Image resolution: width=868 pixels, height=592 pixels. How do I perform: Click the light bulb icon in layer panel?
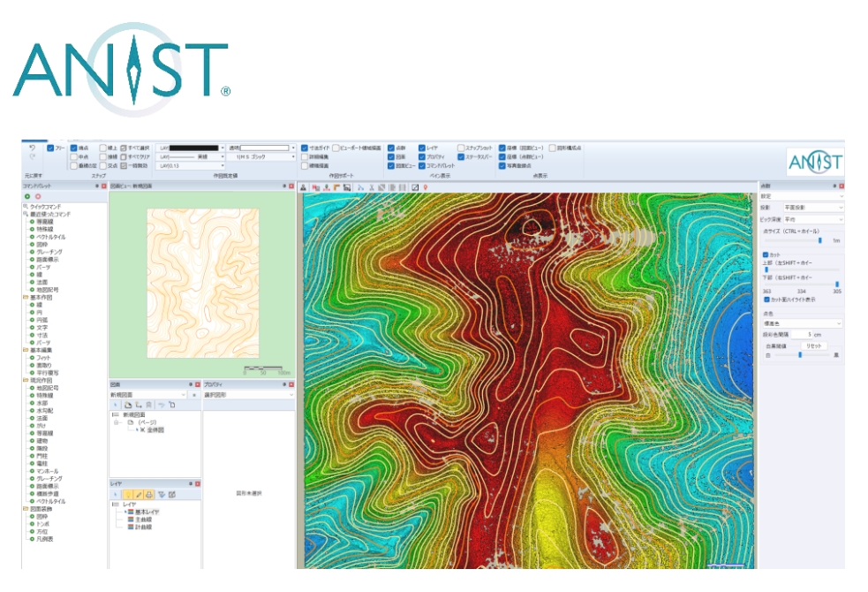tap(128, 494)
